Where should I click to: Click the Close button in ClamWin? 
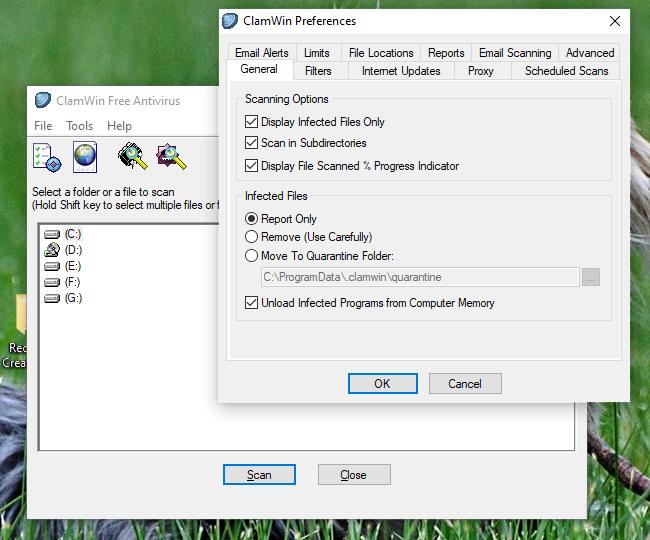(354, 475)
